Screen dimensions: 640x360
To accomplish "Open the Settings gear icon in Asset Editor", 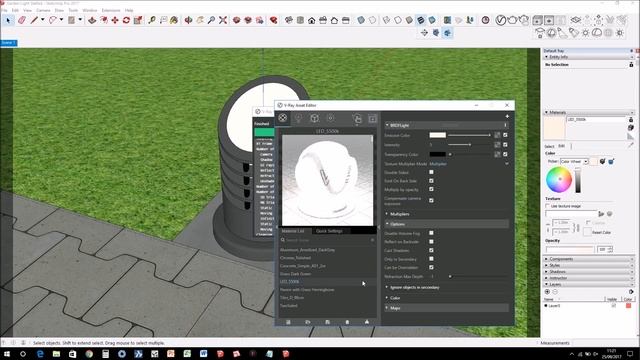I will [331, 118].
